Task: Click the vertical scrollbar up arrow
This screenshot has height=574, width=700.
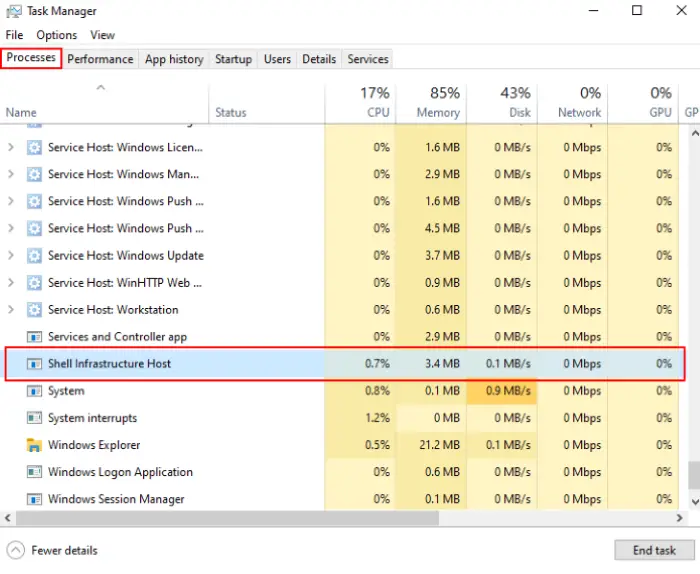Action: (695, 133)
